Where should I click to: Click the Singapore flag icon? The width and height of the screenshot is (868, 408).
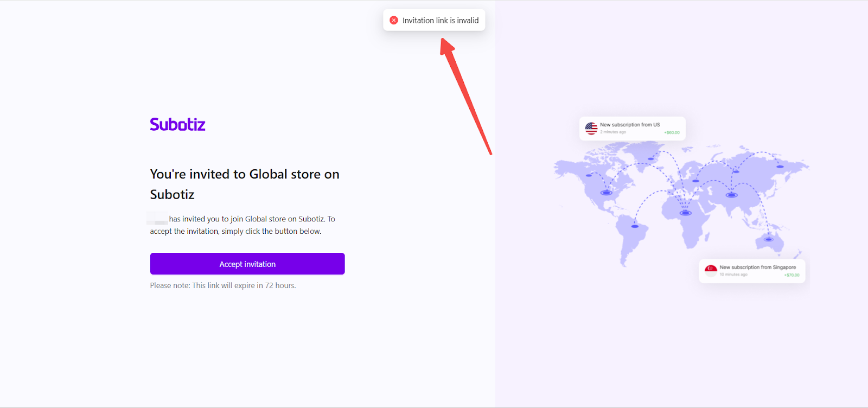(x=711, y=270)
